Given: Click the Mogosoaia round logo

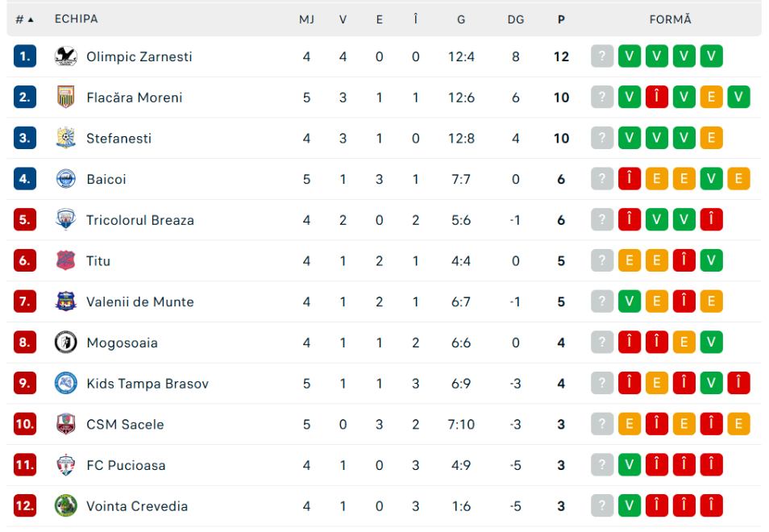Looking at the screenshot, I should pos(66,343).
